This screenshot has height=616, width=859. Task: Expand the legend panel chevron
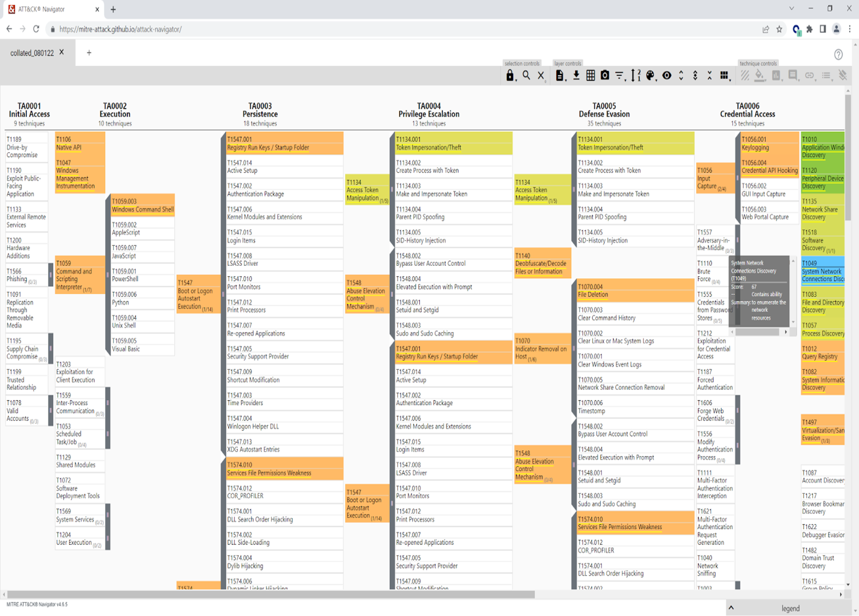click(731, 608)
